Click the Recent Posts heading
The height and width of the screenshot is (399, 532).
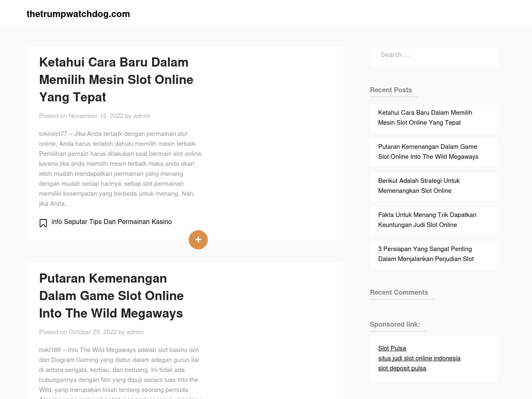[x=391, y=90]
